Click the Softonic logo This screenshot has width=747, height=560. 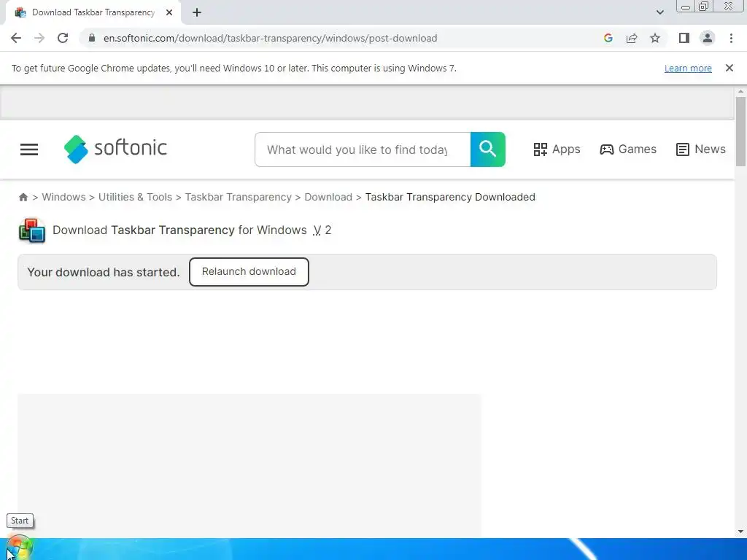(116, 149)
